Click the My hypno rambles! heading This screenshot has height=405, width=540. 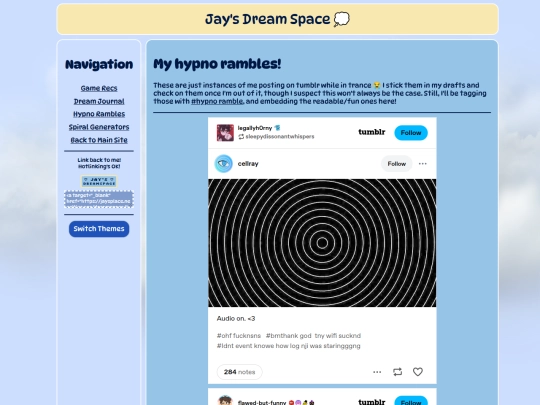point(217,64)
